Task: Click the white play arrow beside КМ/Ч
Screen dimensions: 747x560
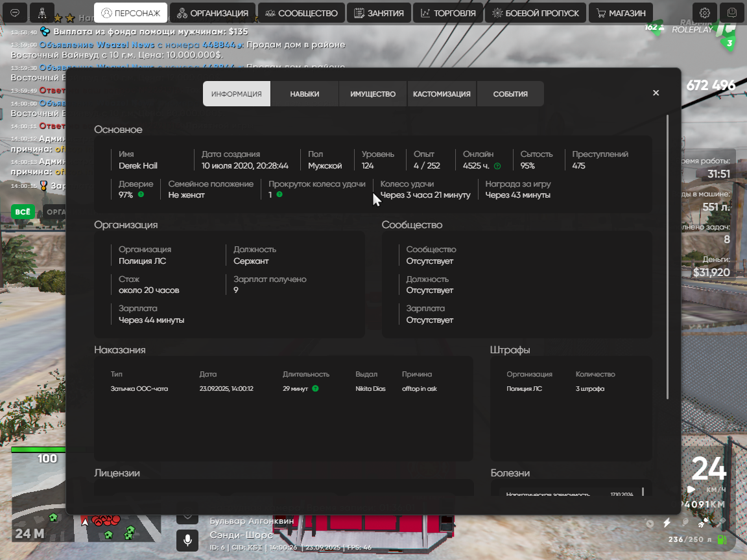Action: pos(691,489)
